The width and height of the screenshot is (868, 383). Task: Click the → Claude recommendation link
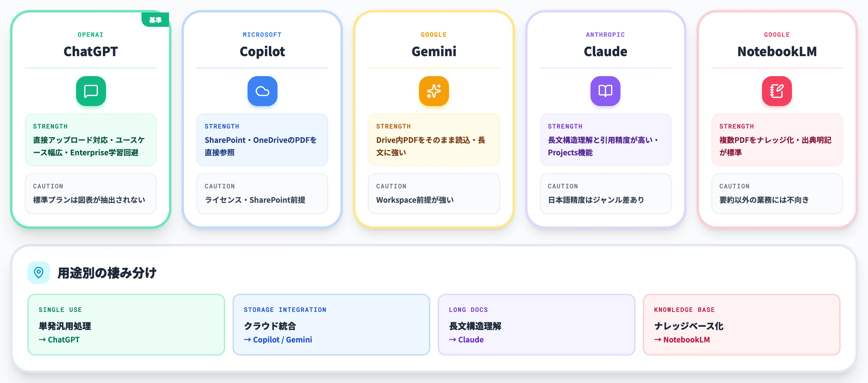[466, 340]
